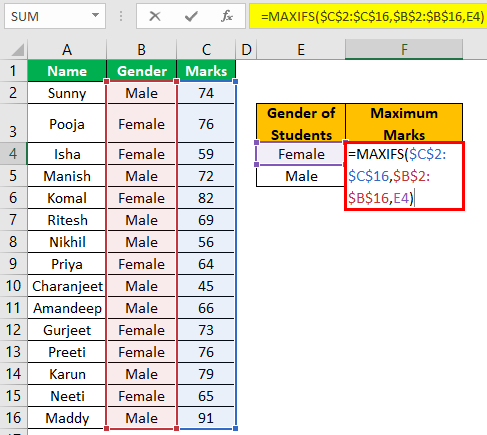The image size is (487, 435).
Task: Click the cell containing Charanjeet
Action: (67, 286)
